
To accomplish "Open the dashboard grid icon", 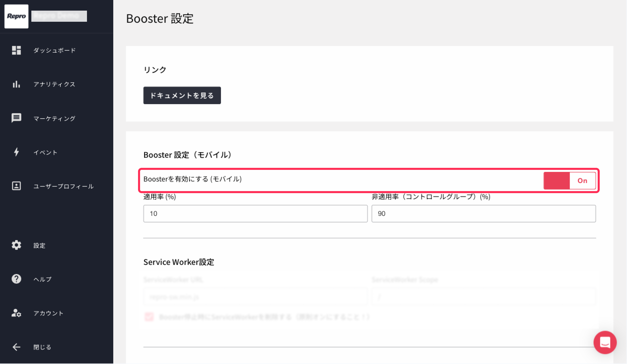I will coord(16,50).
